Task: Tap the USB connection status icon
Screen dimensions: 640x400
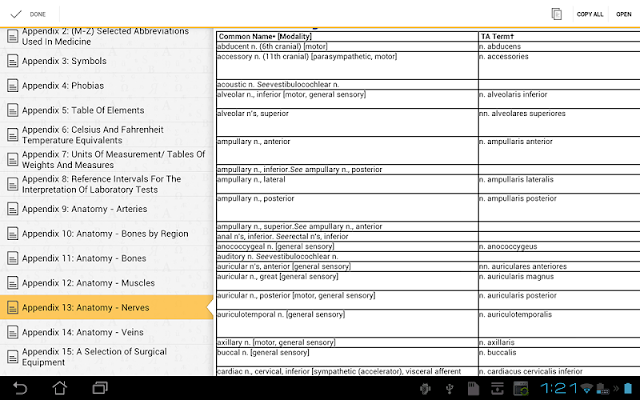Action: [x=449, y=389]
